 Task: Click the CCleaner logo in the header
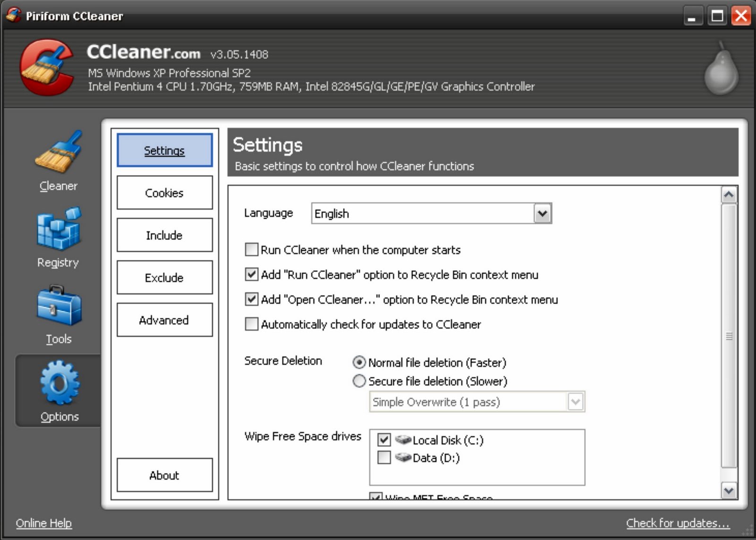(x=46, y=67)
